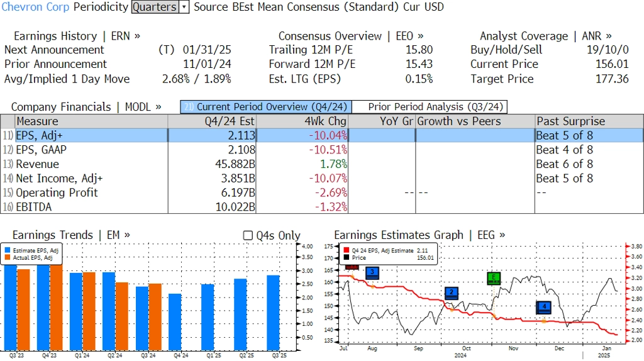The width and height of the screenshot is (644, 361).
Task: Click the Revenue 4Wk change 1.78%
Action: point(333,164)
